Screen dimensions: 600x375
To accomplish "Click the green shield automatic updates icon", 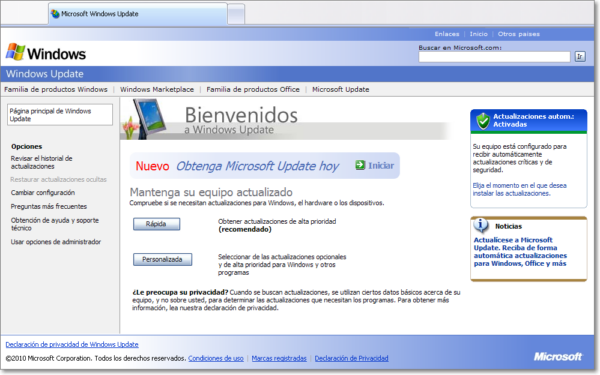I will point(483,121).
